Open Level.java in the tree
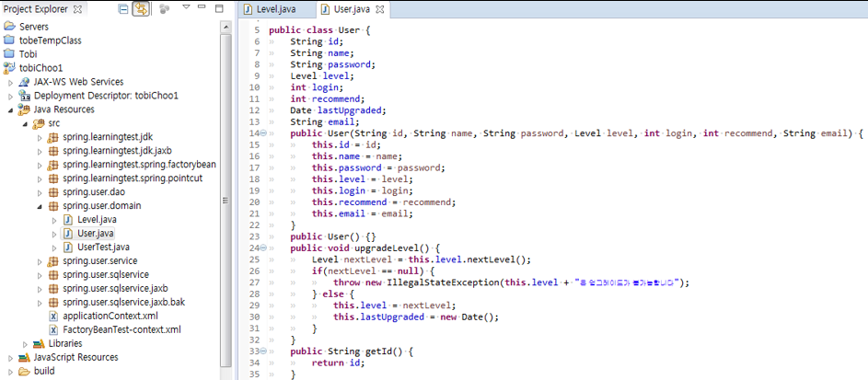 tap(97, 220)
